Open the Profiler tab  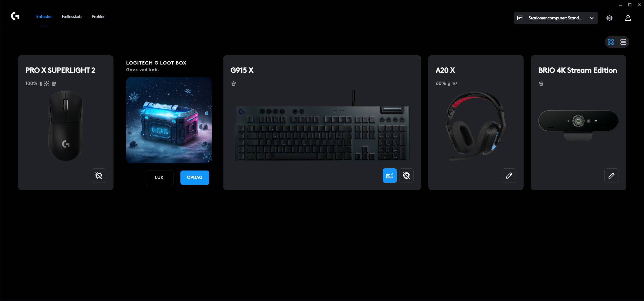(98, 17)
